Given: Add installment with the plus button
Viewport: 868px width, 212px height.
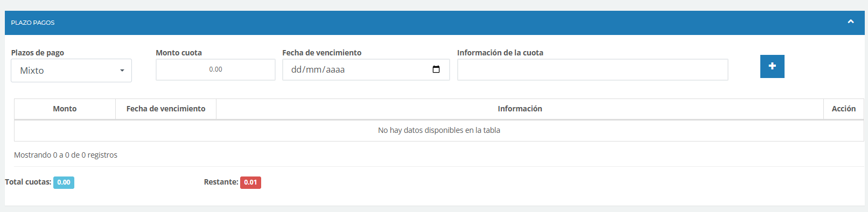Looking at the screenshot, I should (x=772, y=66).
